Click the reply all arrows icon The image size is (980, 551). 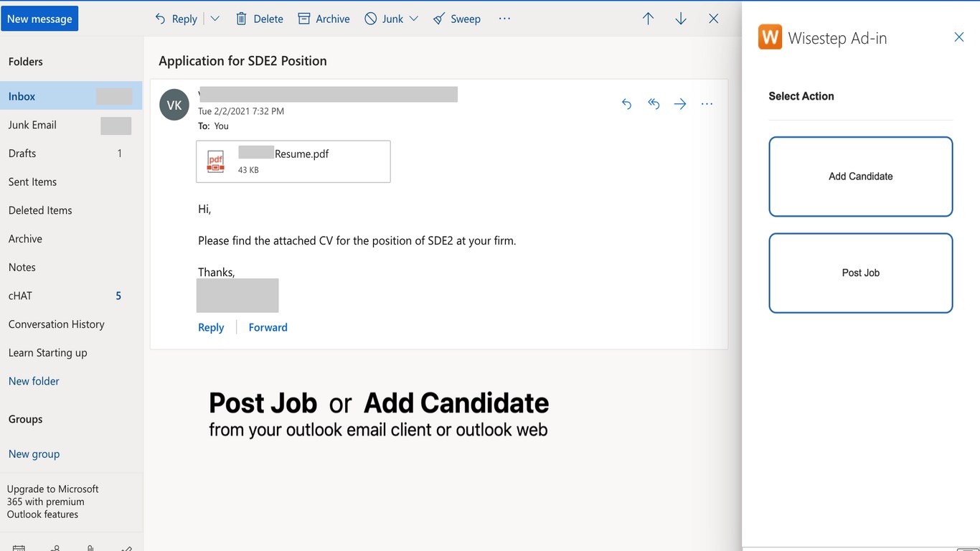coord(654,104)
